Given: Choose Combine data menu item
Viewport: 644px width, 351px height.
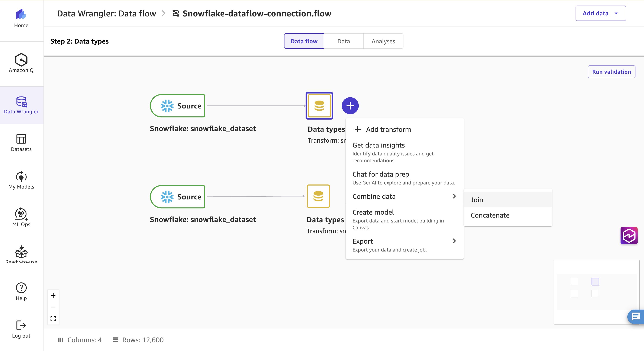Looking at the screenshot, I should pos(405,196).
